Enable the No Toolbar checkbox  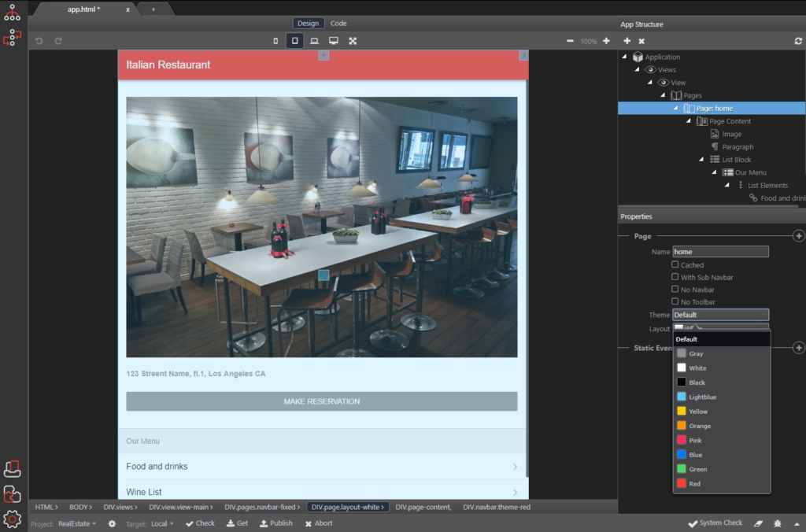click(x=675, y=301)
